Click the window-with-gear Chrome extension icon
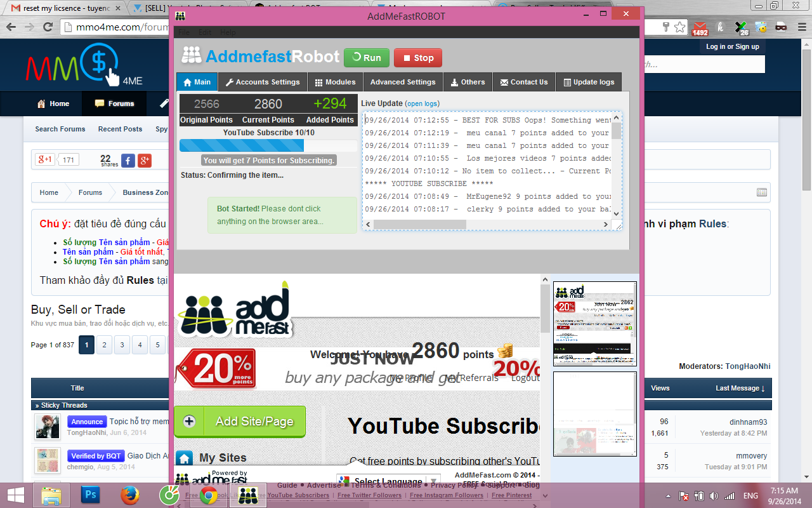The width and height of the screenshot is (812, 508). tap(761, 27)
